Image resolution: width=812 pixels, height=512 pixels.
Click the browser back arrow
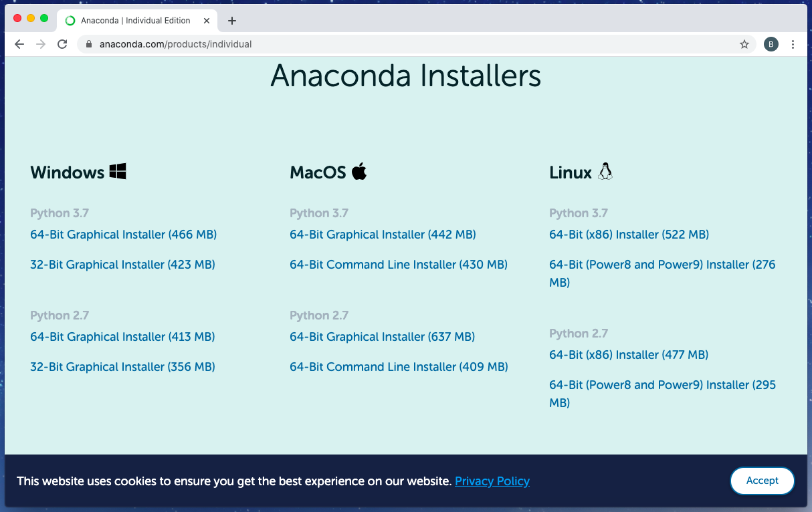point(19,44)
